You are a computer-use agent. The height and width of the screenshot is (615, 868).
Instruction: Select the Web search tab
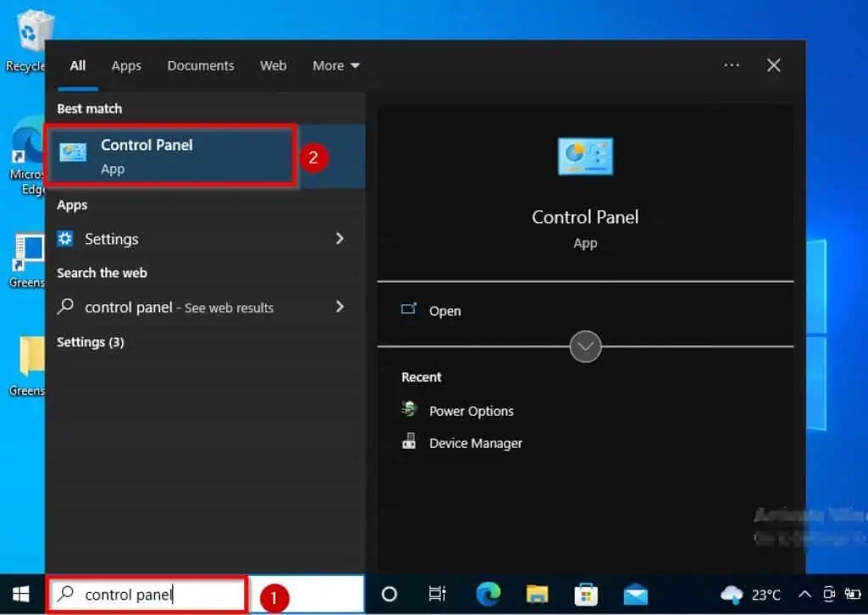(273, 65)
